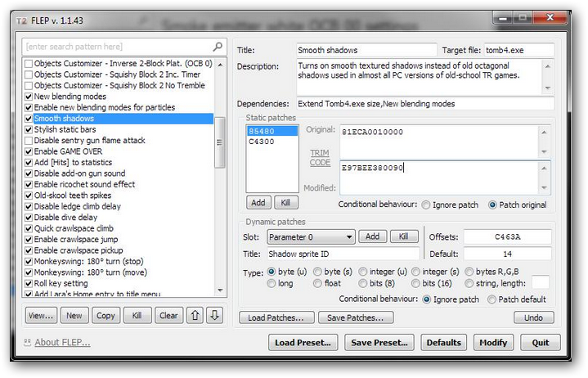The height and width of the screenshot is (378, 588).
Task: Kill the selected static patch
Action: coord(285,203)
